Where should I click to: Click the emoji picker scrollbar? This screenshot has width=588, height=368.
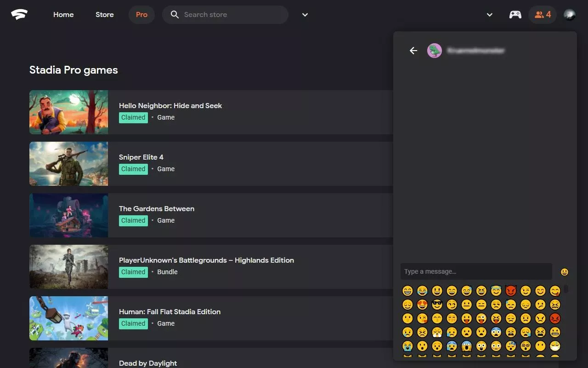click(x=566, y=289)
